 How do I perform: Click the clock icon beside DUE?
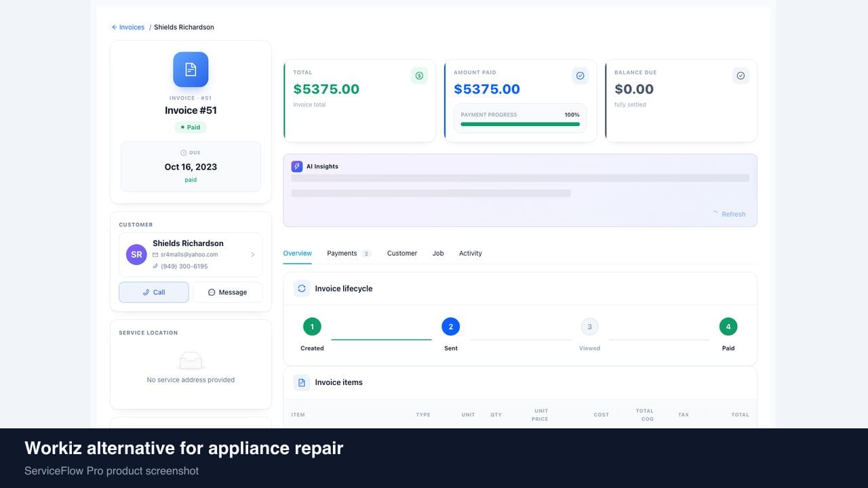coord(183,153)
